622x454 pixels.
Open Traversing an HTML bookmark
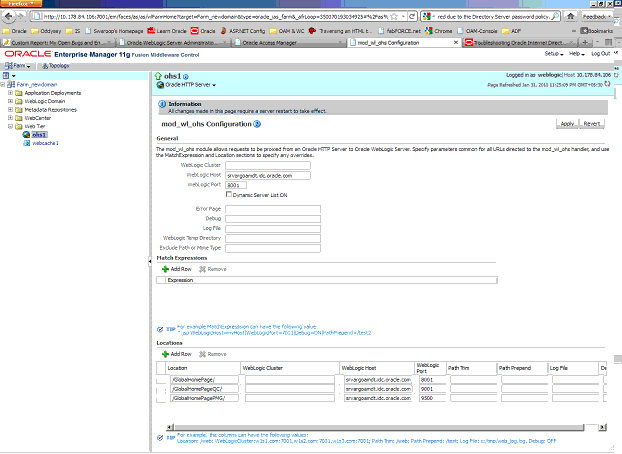coord(340,31)
